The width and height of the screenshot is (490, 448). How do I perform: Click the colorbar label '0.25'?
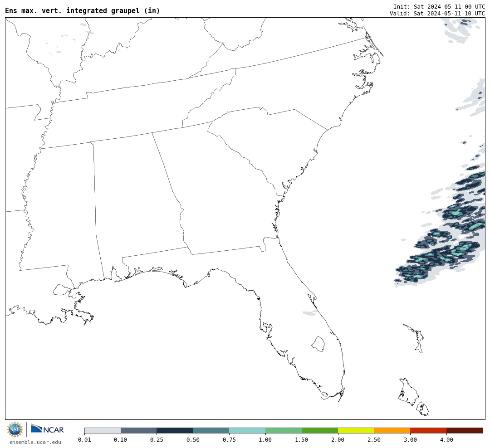pos(157,440)
